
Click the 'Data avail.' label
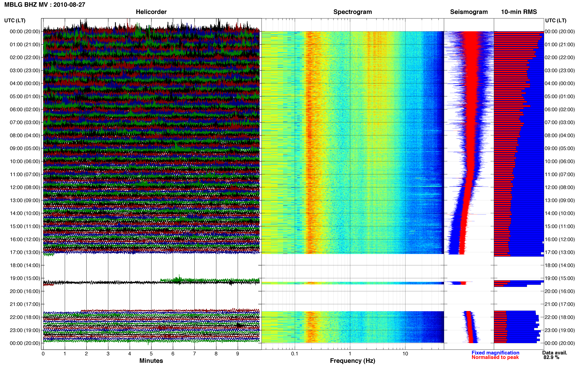555,353
